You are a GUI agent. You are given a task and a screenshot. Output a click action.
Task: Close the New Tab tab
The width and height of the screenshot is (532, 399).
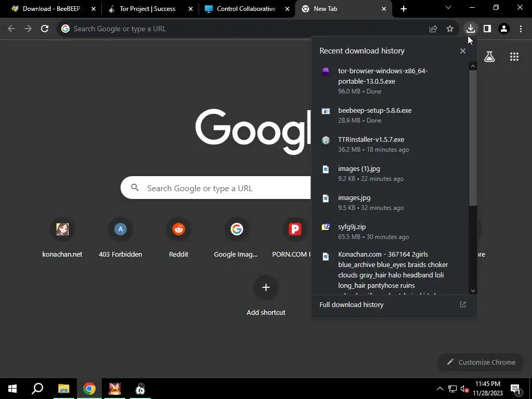pos(384,9)
